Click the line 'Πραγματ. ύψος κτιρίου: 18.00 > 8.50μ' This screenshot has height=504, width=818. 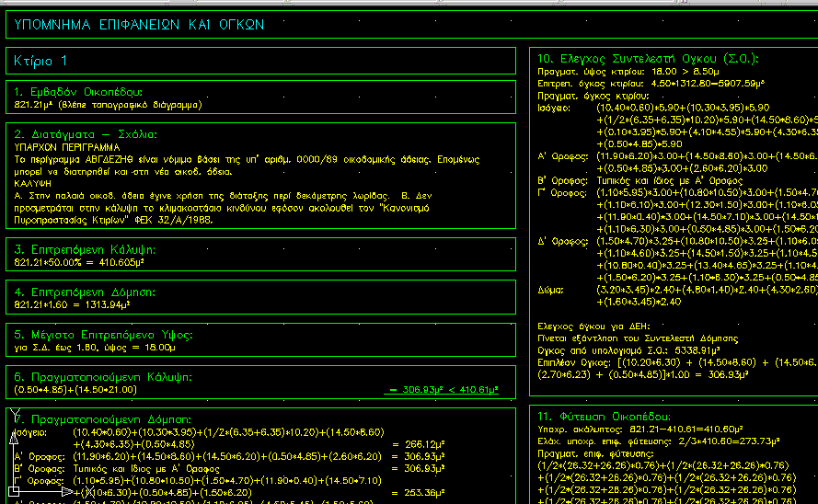[628, 72]
